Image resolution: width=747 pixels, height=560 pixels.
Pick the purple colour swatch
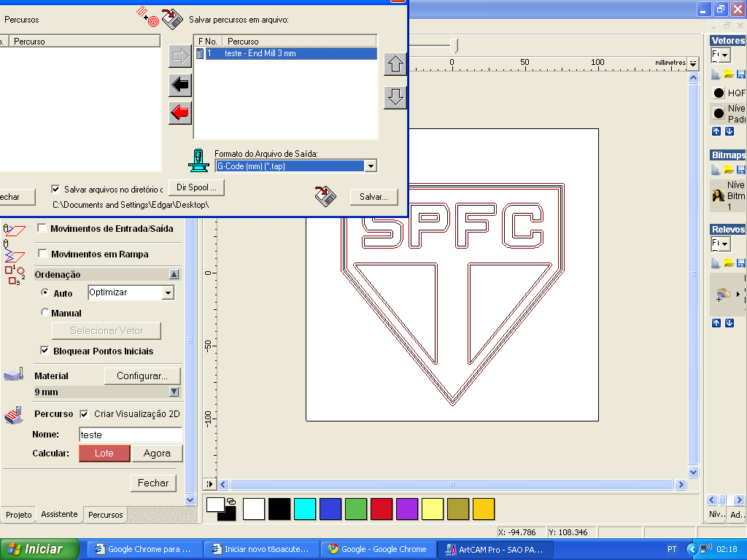tap(407, 509)
